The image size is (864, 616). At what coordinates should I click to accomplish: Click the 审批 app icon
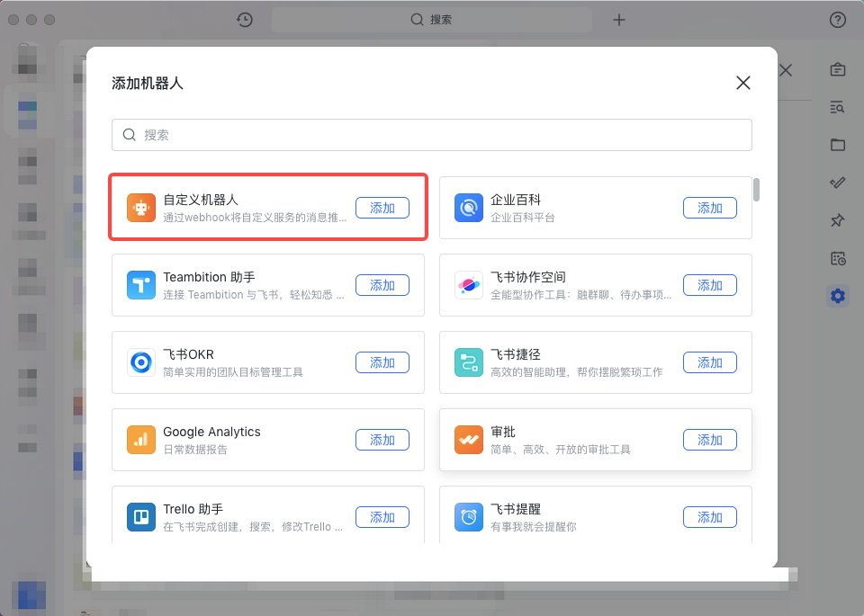click(469, 440)
